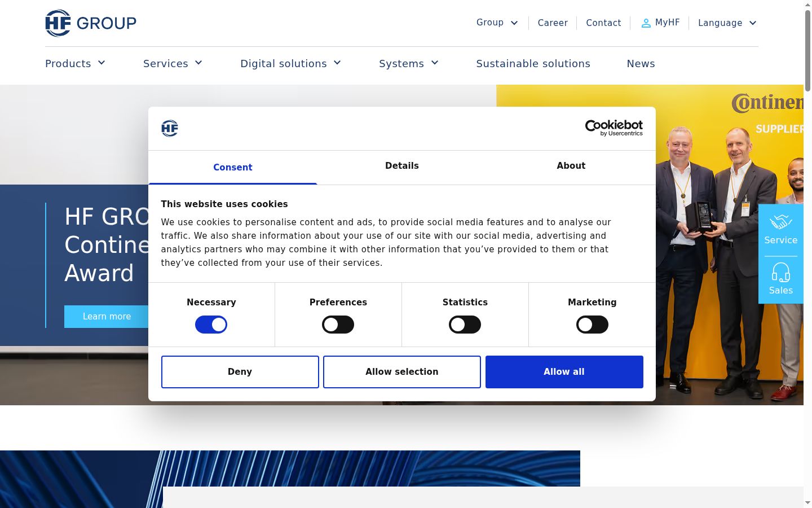Switch to the Consent tab
This screenshot has height=508, width=812.
coord(233,167)
